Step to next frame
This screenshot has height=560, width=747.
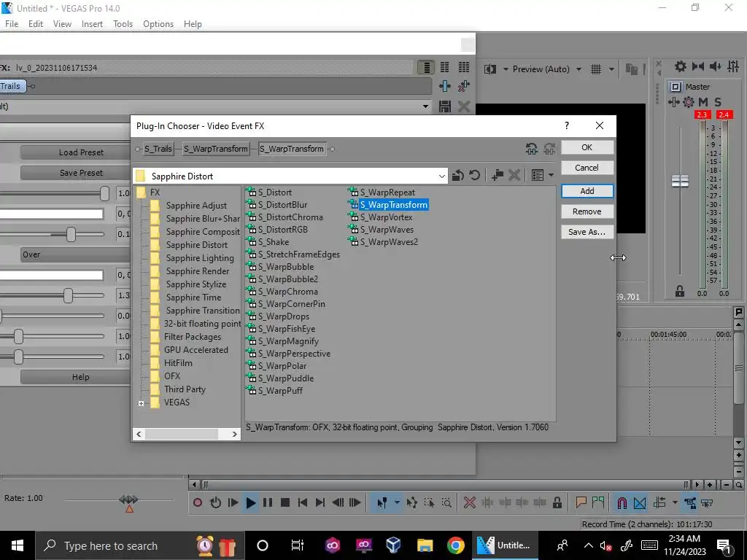(x=355, y=502)
